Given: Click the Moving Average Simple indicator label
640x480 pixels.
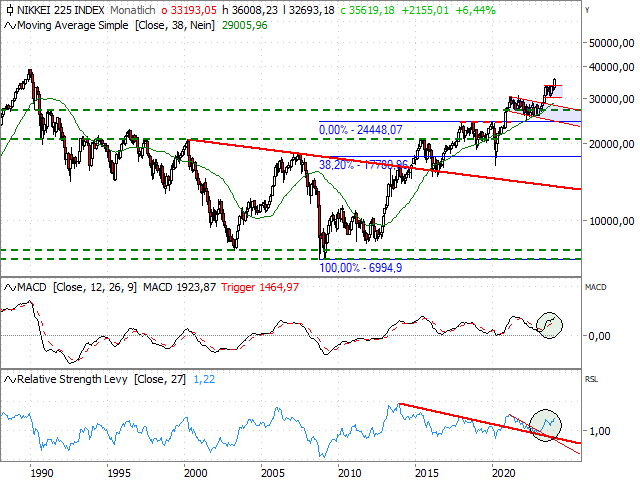Looking at the screenshot, I should tap(116, 25).
